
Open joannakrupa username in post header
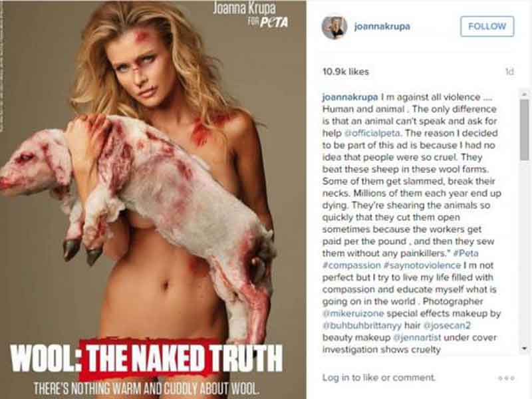tap(382, 27)
